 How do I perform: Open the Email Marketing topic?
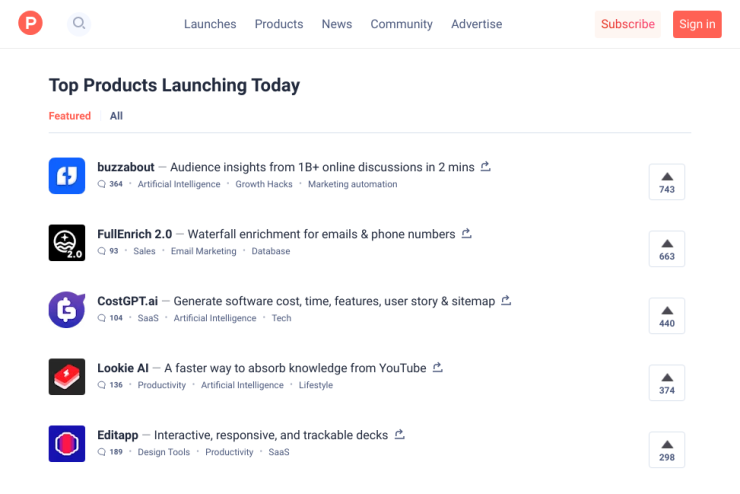[x=203, y=251]
